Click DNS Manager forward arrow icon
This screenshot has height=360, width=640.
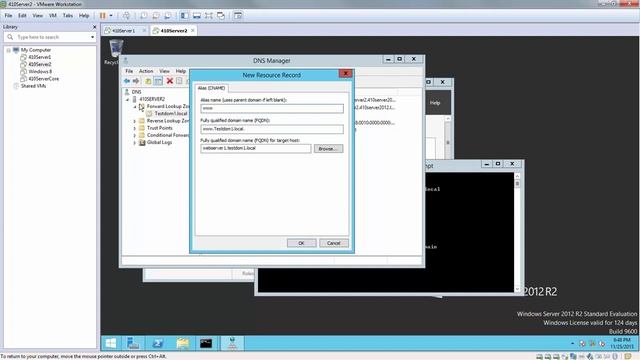136,81
